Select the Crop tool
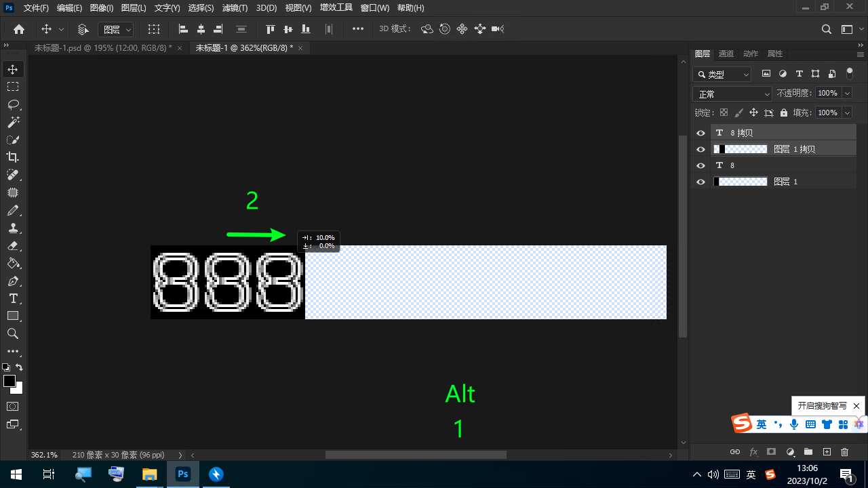The height and width of the screenshot is (488, 868). (x=13, y=157)
